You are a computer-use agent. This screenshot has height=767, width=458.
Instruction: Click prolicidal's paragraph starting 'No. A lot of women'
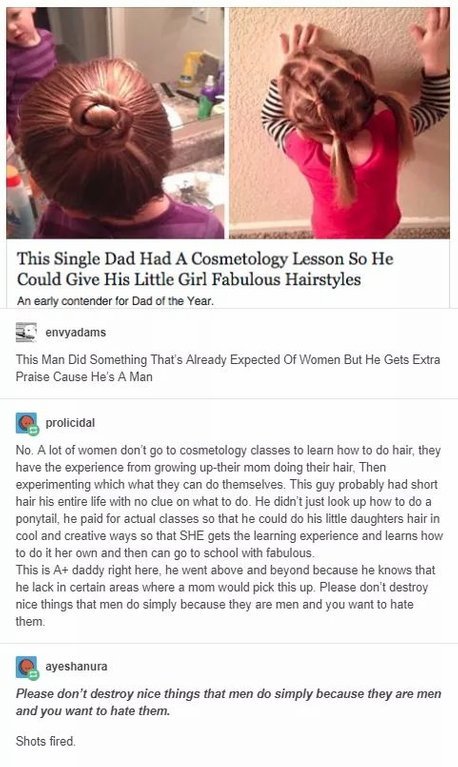point(229,501)
